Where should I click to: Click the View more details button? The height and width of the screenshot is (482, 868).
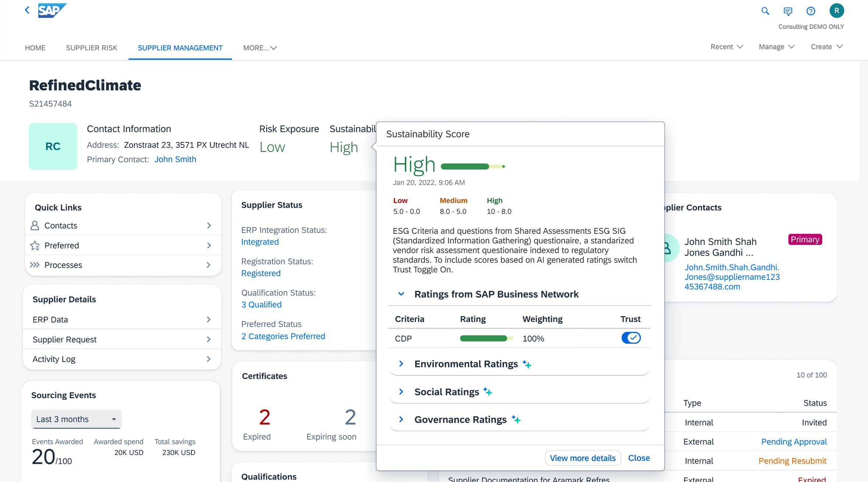583,458
